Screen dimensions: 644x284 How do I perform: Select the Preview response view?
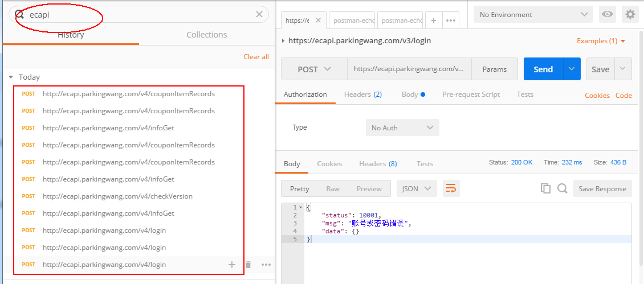point(369,189)
